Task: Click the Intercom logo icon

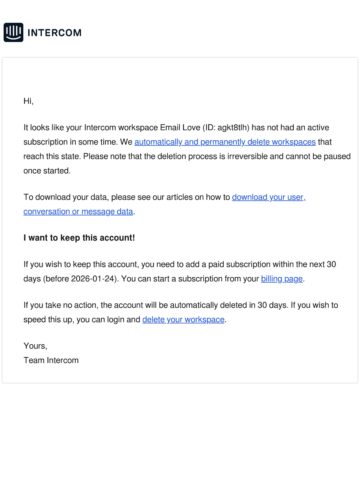Action: (13, 32)
